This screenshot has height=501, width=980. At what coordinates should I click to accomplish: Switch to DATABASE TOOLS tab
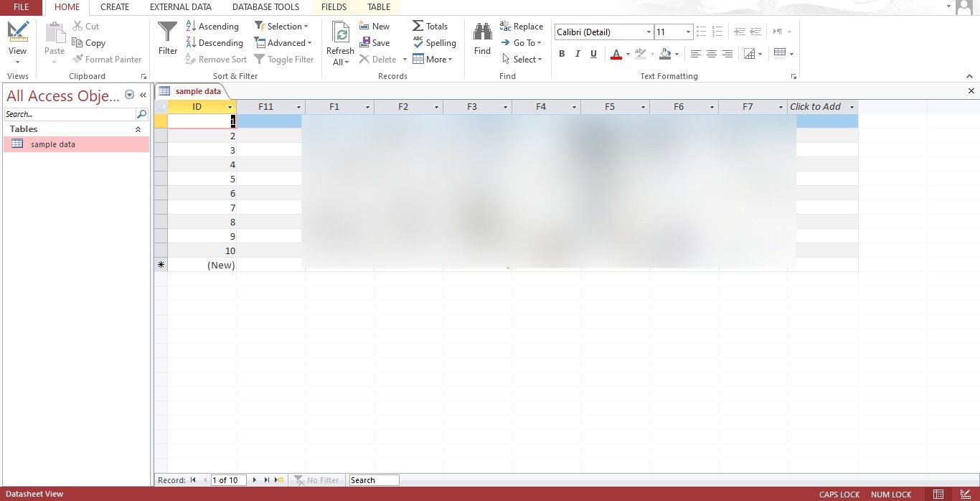click(265, 7)
